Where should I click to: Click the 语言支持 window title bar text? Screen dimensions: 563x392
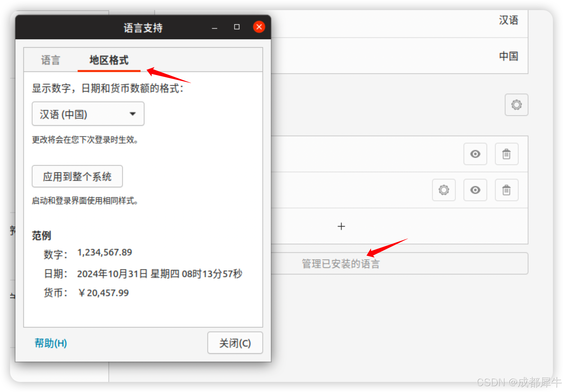[x=143, y=28]
